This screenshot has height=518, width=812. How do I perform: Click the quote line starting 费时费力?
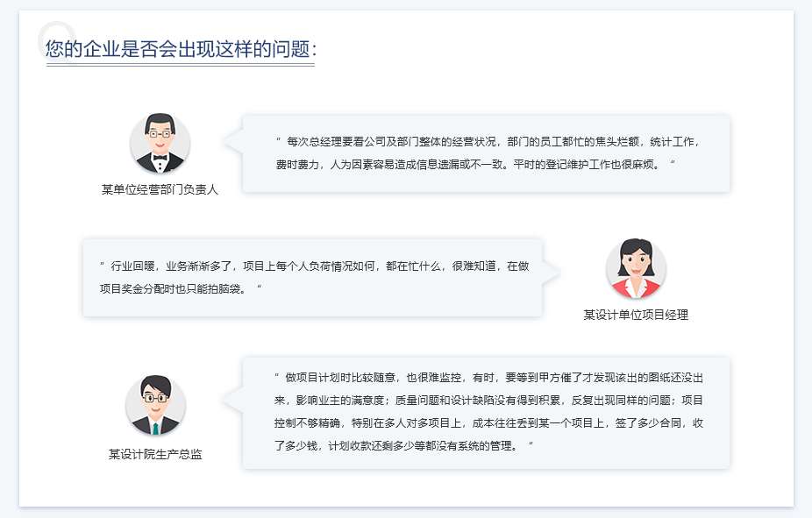click(x=475, y=165)
